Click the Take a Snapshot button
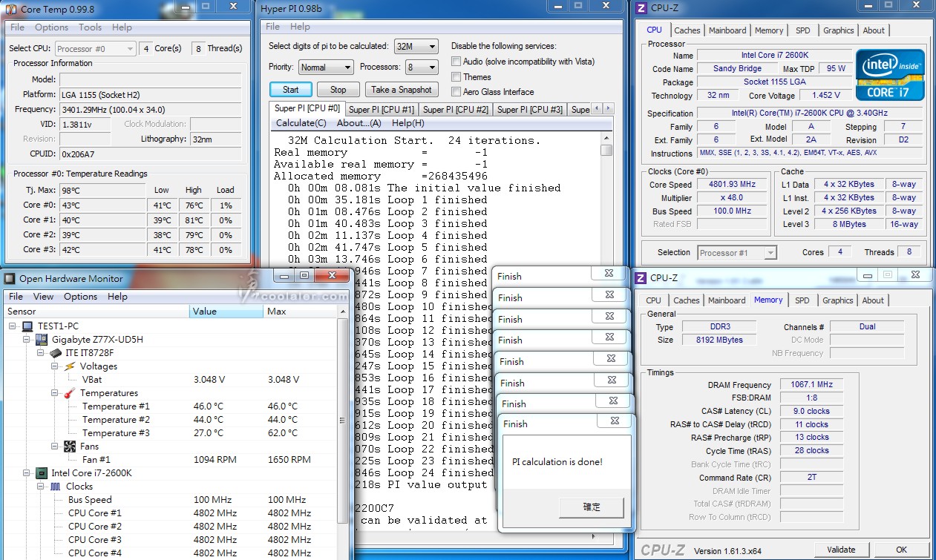Screen dimensions: 936x560 point(402,90)
